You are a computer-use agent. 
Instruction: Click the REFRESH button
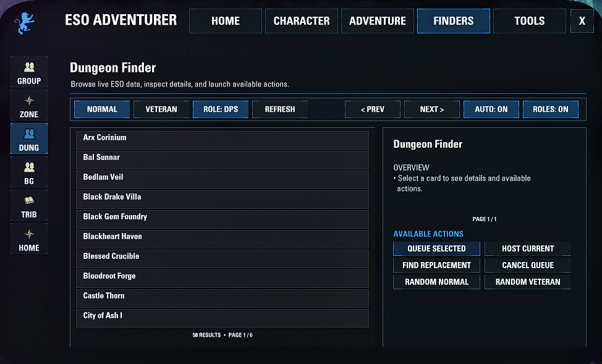click(x=280, y=109)
